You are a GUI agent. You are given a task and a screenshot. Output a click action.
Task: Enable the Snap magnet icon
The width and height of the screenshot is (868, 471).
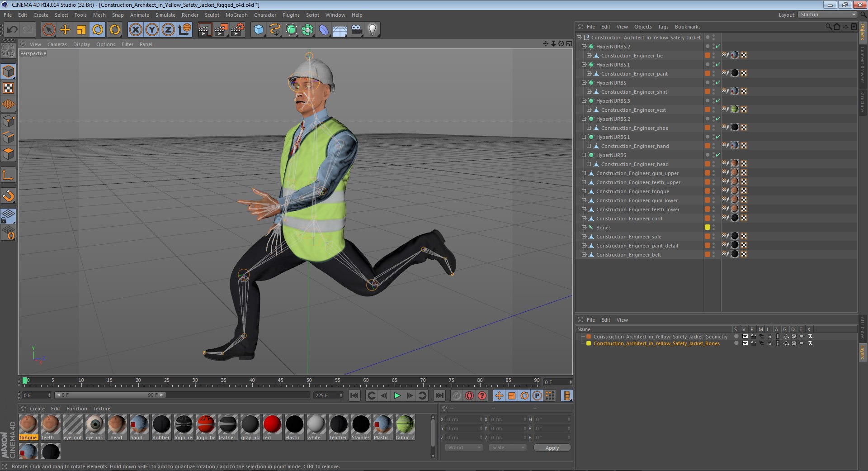[x=9, y=195]
